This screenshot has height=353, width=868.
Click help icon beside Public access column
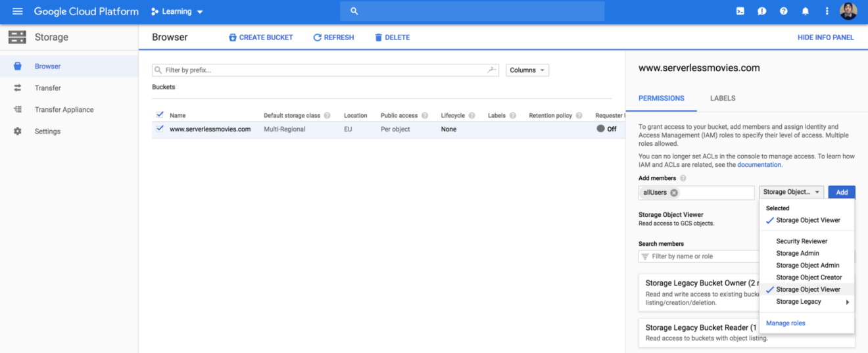[425, 116]
